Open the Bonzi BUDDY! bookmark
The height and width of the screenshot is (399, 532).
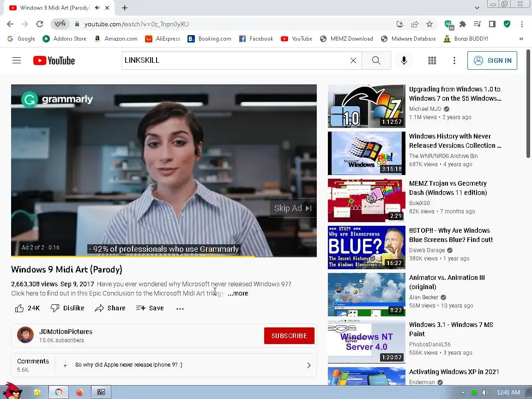point(465,39)
